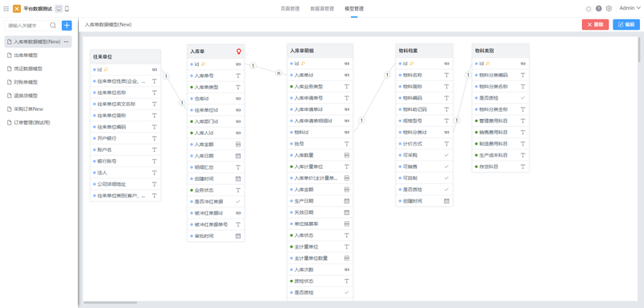Click the 生产成本科目 field row
Viewport: 644px width, 308px height.
point(500,155)
